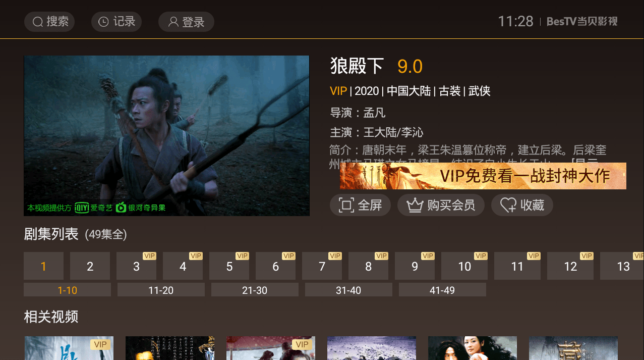Click the crown icon to buy membership
Viewport: 644px width, 360px height.
[x=415, y=205]
